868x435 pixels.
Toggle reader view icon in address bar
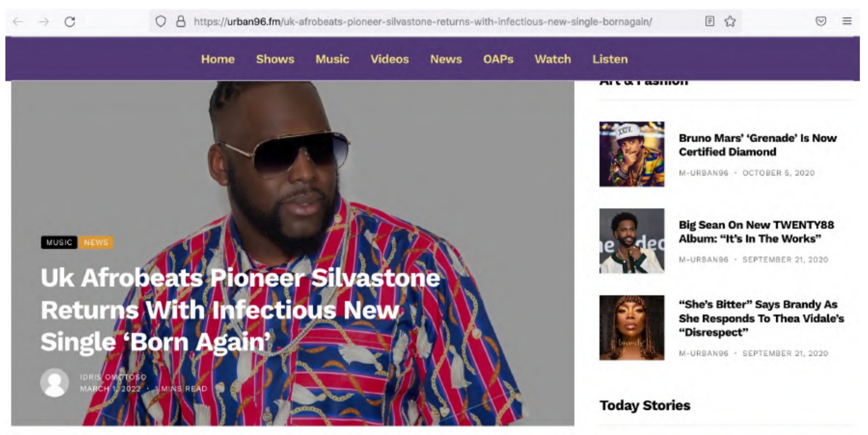click(x=710, y=21)
